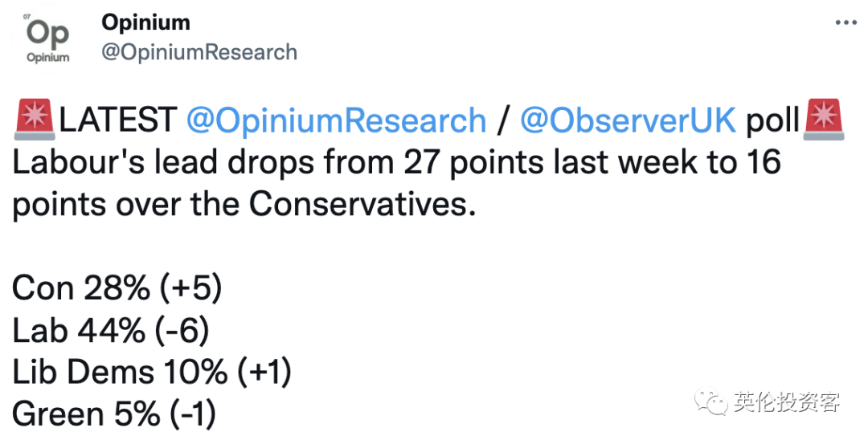
Task: Click the Con 28% (+5) result line
Action: (x=117, y=288)
